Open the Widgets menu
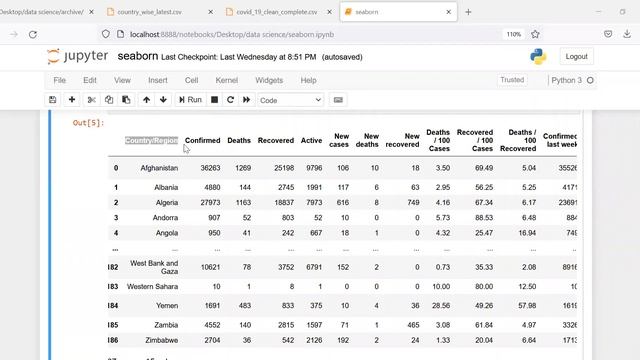 [x=269, y=80]
